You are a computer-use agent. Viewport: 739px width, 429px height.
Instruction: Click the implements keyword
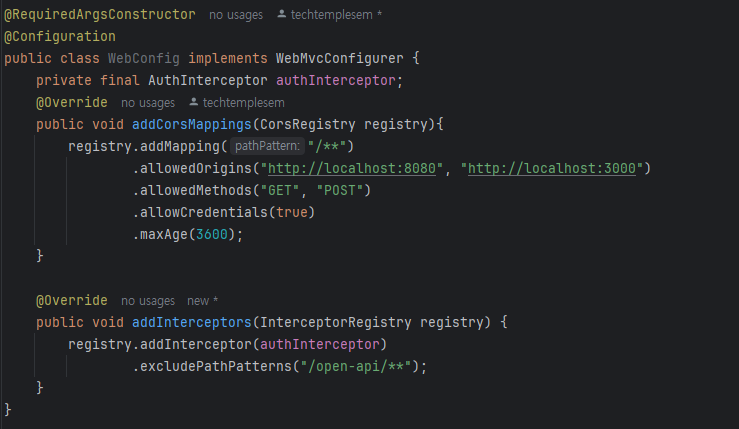(228, 58)
